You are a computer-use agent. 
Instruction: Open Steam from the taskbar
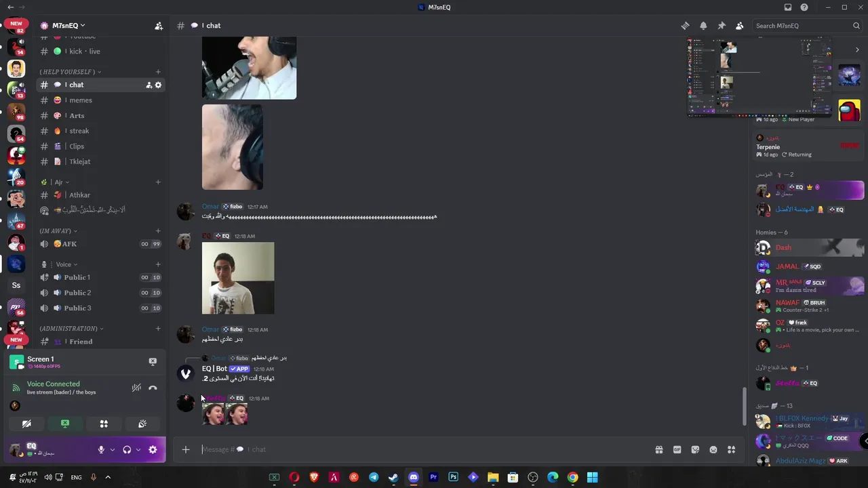393,477
